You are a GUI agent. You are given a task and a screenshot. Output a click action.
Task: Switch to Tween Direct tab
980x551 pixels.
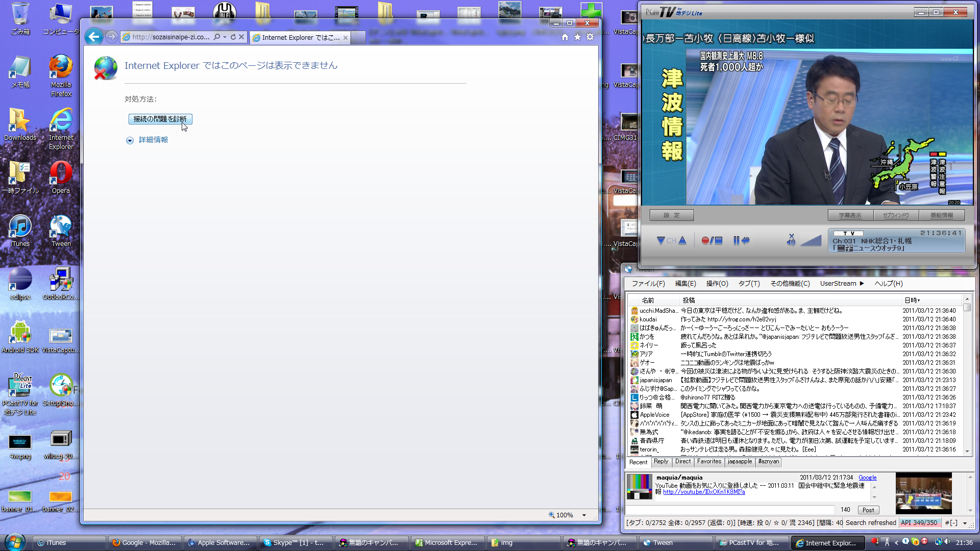point(683,462)
